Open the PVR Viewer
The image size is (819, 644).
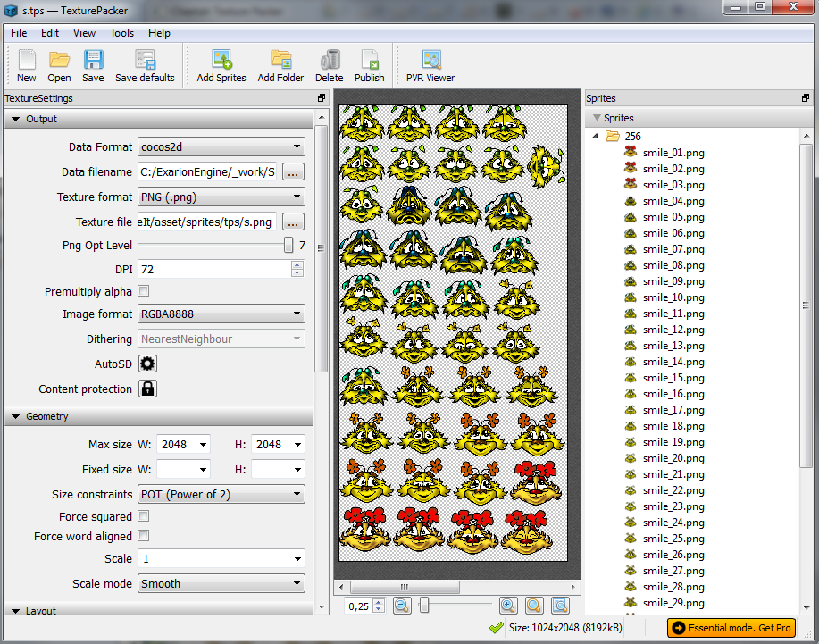[x=429, y=63]
